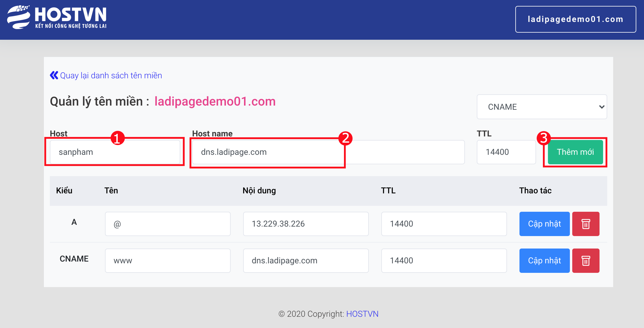Click the HOSTVN logo in header
Screen dimensions: 644x328
(x=57, y=18)
